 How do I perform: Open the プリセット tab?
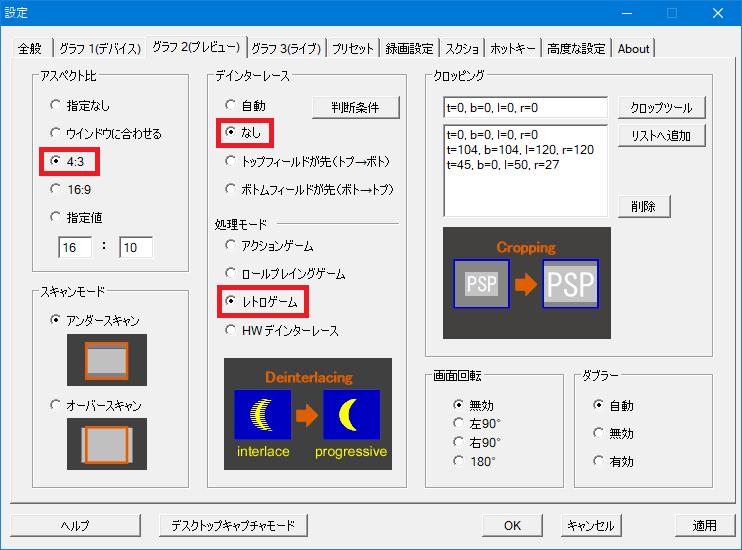(353, 48)
